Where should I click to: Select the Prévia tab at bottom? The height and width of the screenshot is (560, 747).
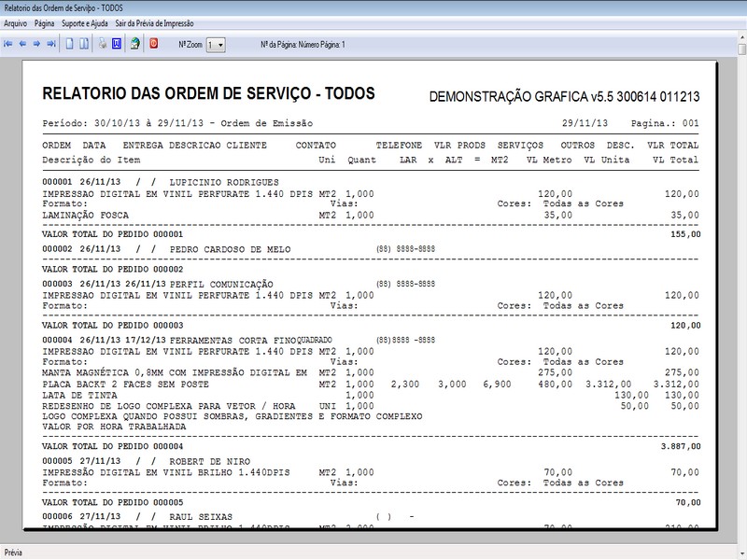(x=15, y=551)
